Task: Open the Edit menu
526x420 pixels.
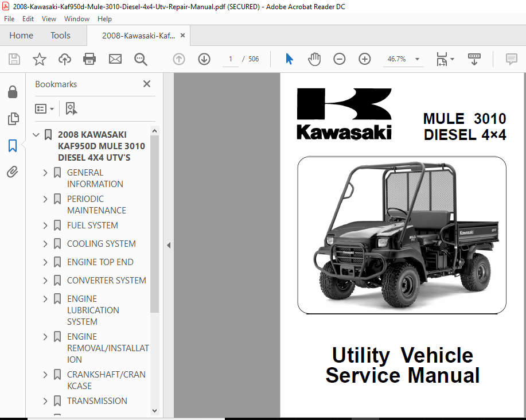Action: (28, 19)
